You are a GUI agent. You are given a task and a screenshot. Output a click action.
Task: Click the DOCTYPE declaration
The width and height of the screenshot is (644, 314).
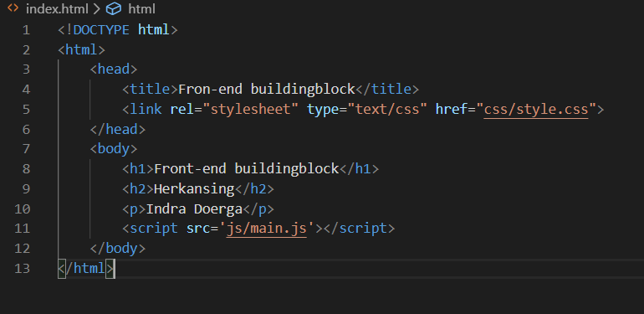tap(117, 29)
